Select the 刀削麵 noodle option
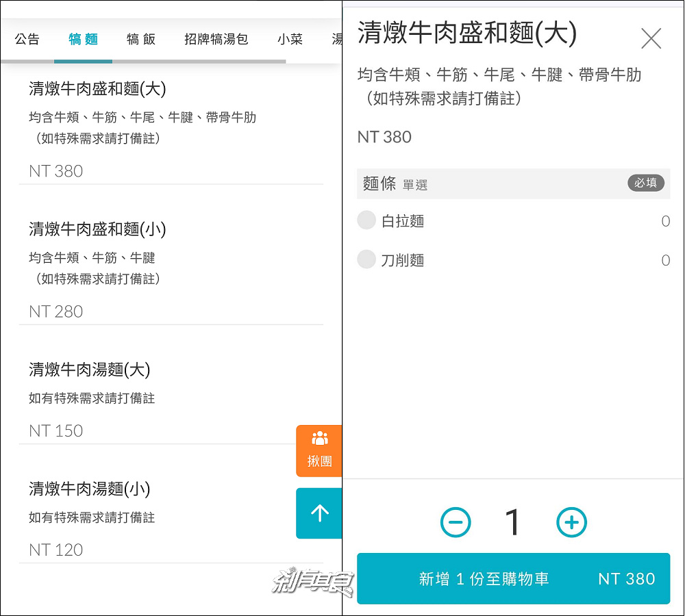This screenshot has height=616, width=685. coord(367,259)
